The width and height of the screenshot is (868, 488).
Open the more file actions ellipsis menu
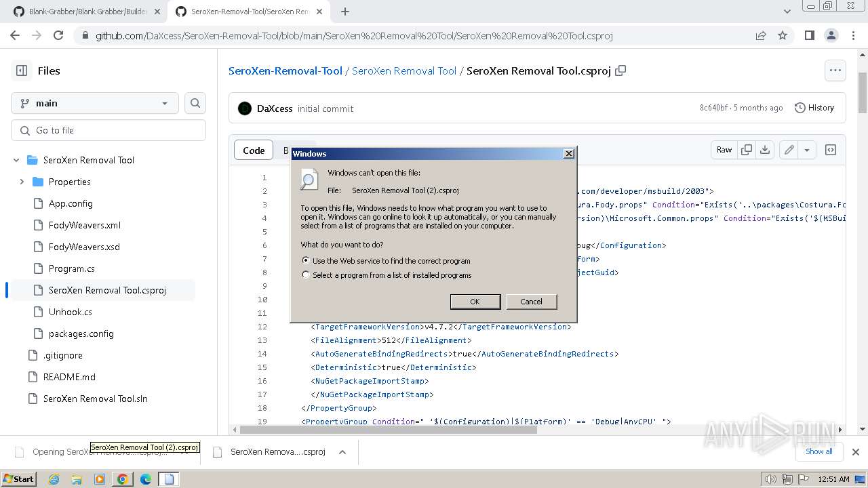click(835, 70)
